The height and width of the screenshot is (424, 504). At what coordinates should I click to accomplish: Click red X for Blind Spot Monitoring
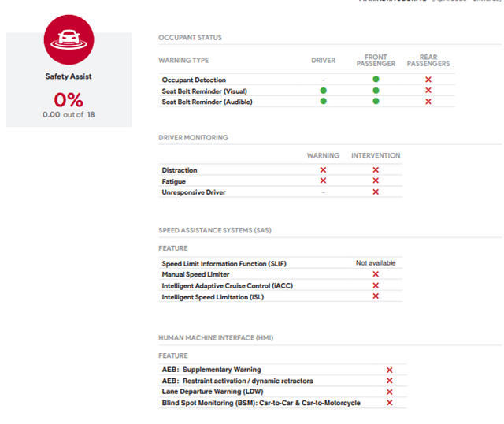(390, 403)
